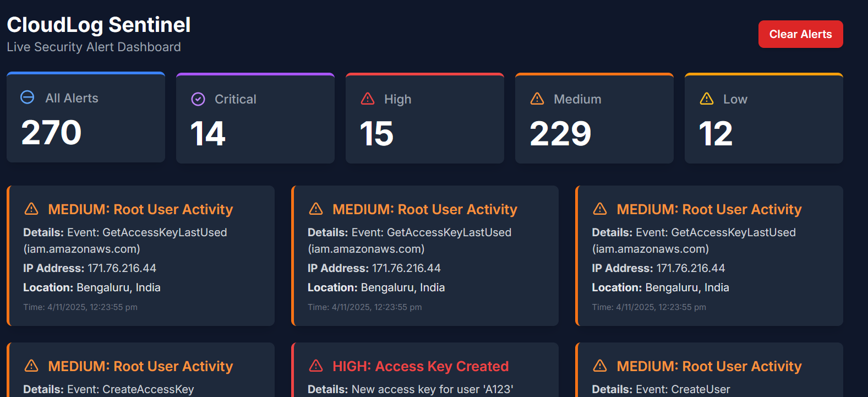Click the New access key for user 'A123' details
The image size is (868, 397).
[432, 389]
